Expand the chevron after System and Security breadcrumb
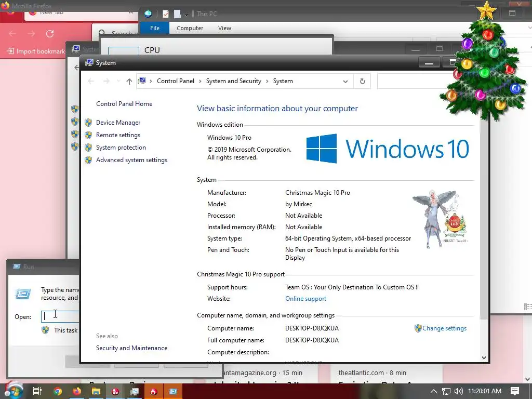Viewport: 532px width, 399px height. [268, 82]
